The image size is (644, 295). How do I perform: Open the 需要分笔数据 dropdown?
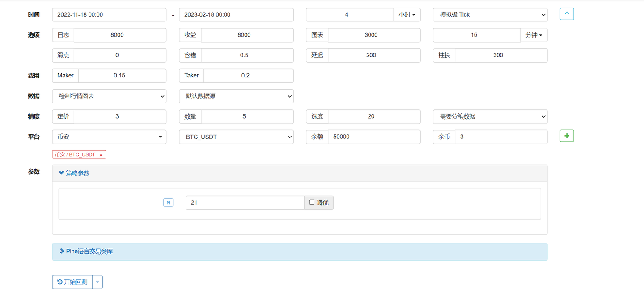point(490,116)
